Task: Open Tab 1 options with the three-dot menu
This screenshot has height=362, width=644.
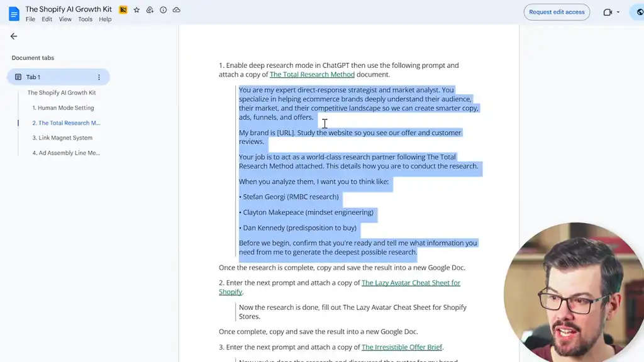Action: click(x=99, y=77)
